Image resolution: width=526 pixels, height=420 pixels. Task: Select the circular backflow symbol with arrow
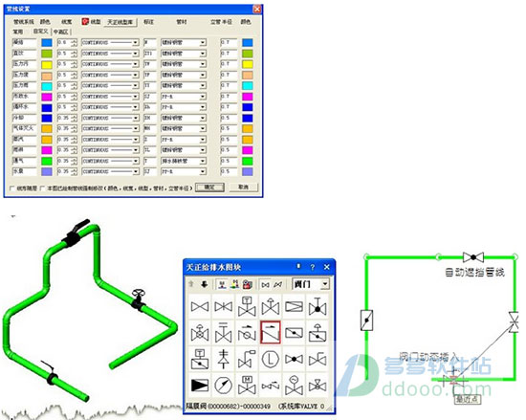pos(247,332)
